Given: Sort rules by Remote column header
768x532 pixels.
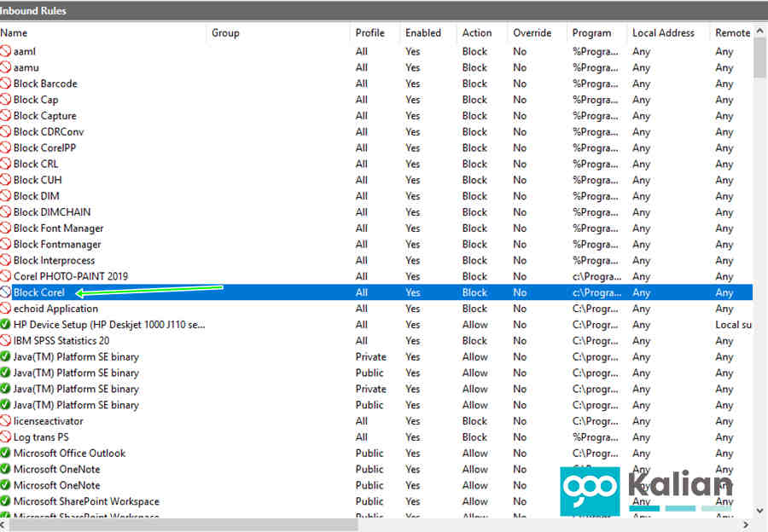Looking at the screenshot, I should [x=733, y=32].
